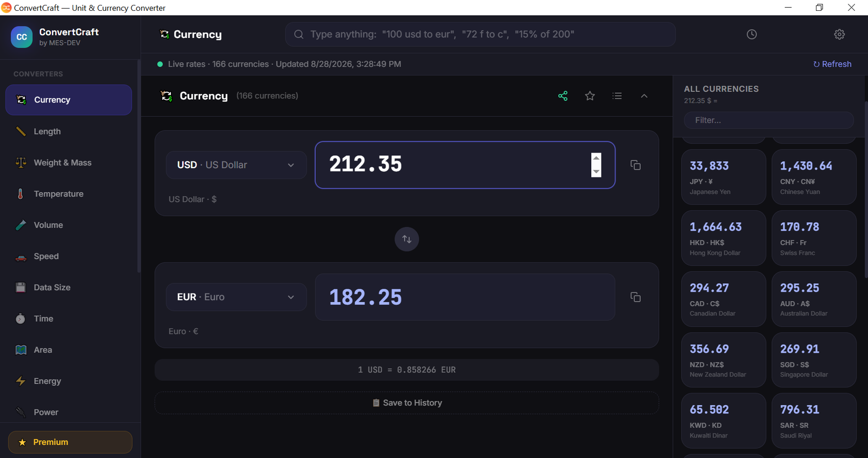
Task: Click the Live rates status text
Action: tap(284, 64)
